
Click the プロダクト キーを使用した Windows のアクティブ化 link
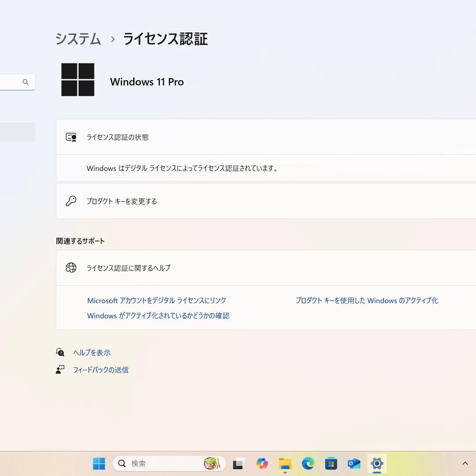coord(367,300)
